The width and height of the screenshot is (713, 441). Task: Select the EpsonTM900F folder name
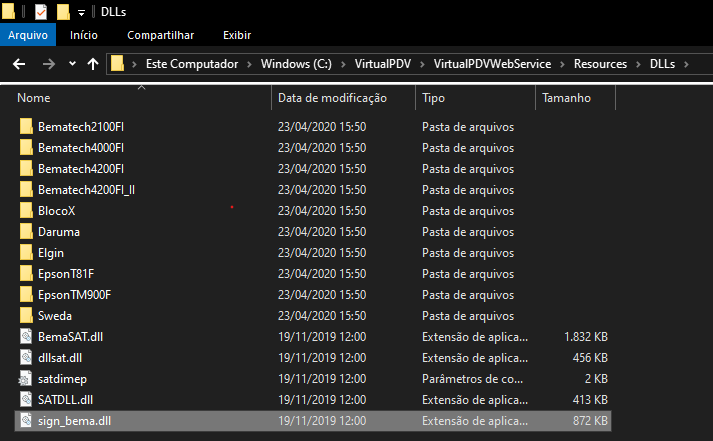point(75,295)
